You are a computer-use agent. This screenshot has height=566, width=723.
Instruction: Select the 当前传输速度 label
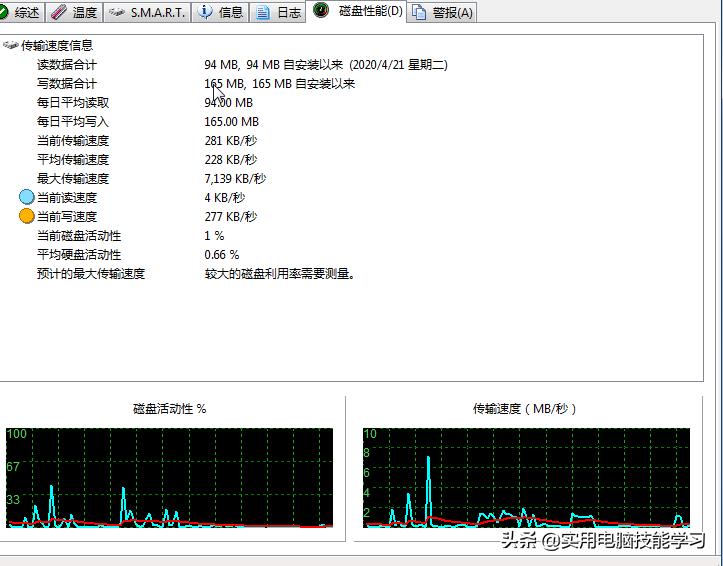[73, 141]
